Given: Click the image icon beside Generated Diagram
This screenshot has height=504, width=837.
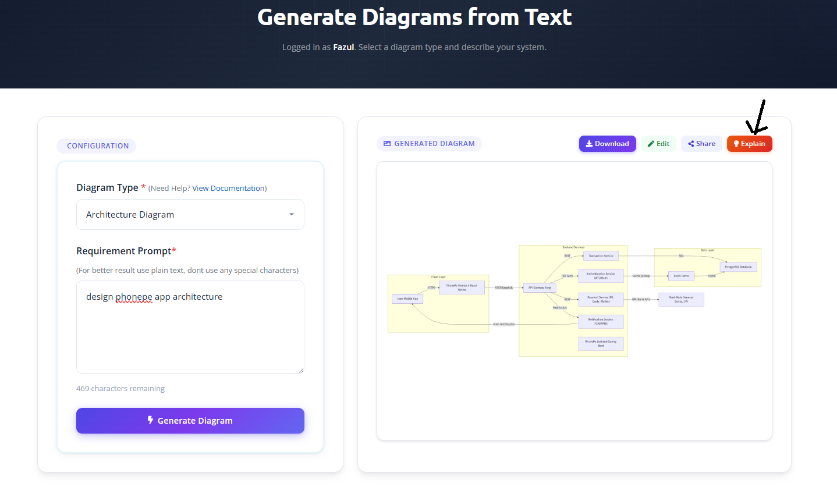Looking at the screenshot, I should pyautogui.click(x=387, y=144).
